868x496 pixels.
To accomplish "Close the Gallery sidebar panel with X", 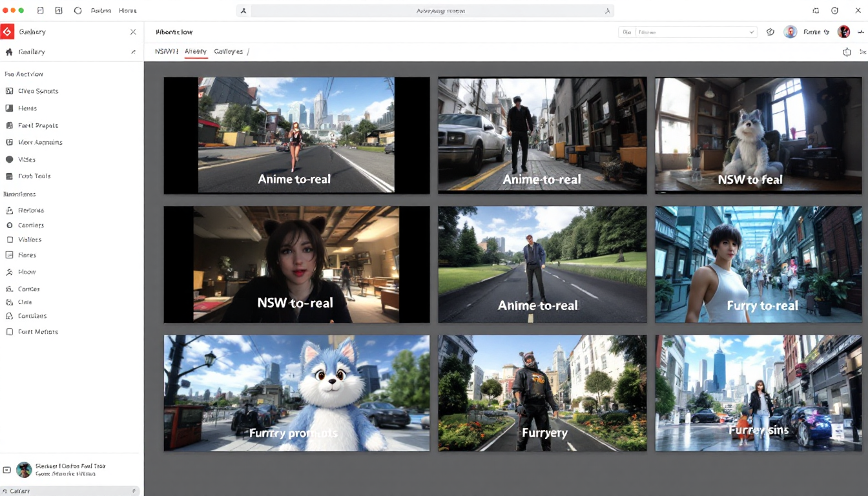I will [x=133, y=32].
